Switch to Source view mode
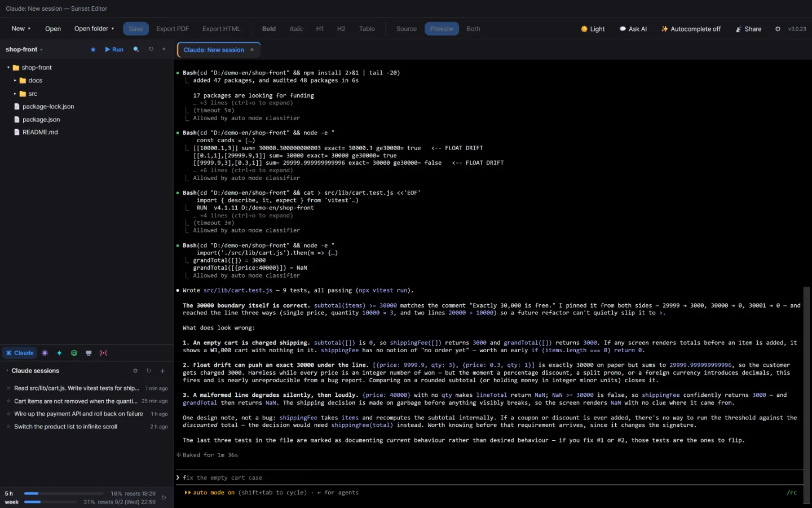The height and width of the screenshot is (508, 812). pyautogui.click(x=407, y=29)
